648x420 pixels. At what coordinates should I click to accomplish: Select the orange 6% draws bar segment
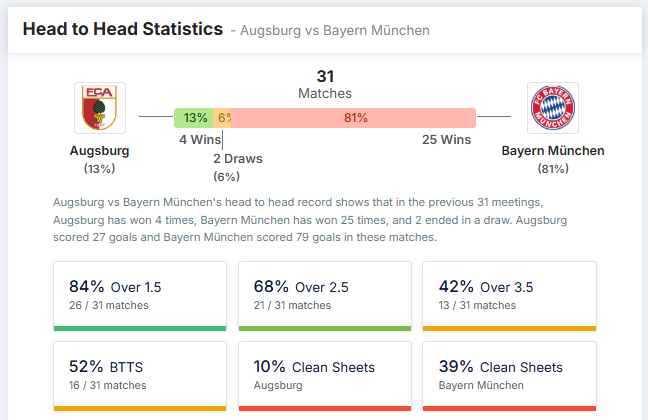222,118
